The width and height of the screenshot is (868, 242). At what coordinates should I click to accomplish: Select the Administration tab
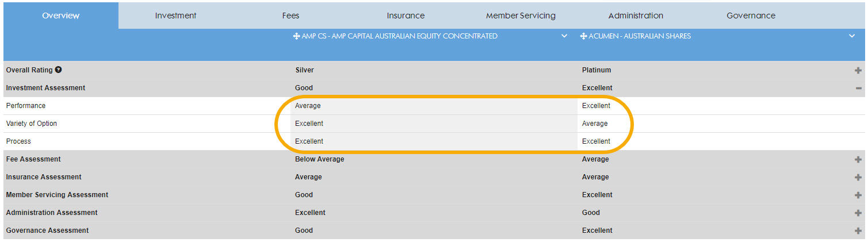636,16
